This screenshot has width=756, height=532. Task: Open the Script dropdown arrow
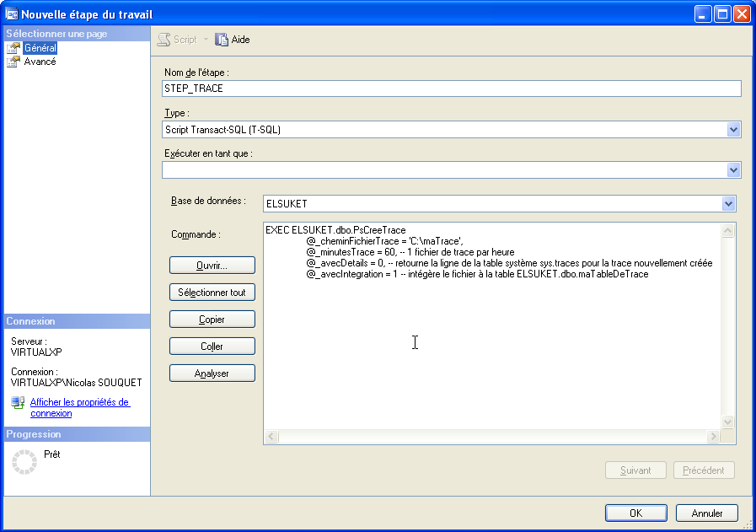pos(206,40)
